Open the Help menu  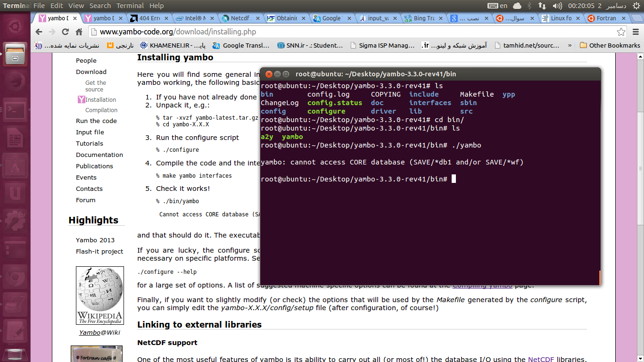[x=157, y=6]
